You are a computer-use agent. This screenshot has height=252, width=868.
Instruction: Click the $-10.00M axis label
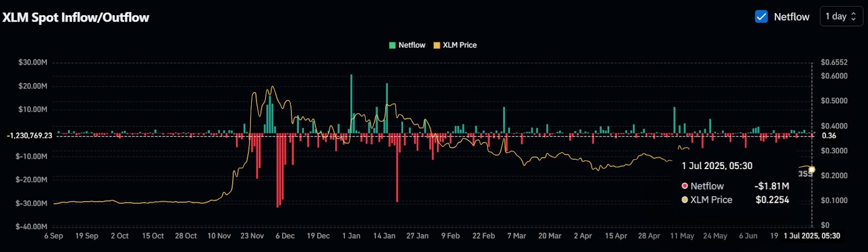pyautogui.click(x=31, y=156)
